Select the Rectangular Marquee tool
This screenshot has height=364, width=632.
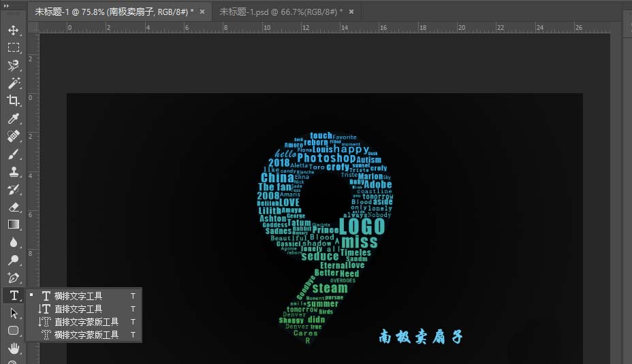[14, 48]
